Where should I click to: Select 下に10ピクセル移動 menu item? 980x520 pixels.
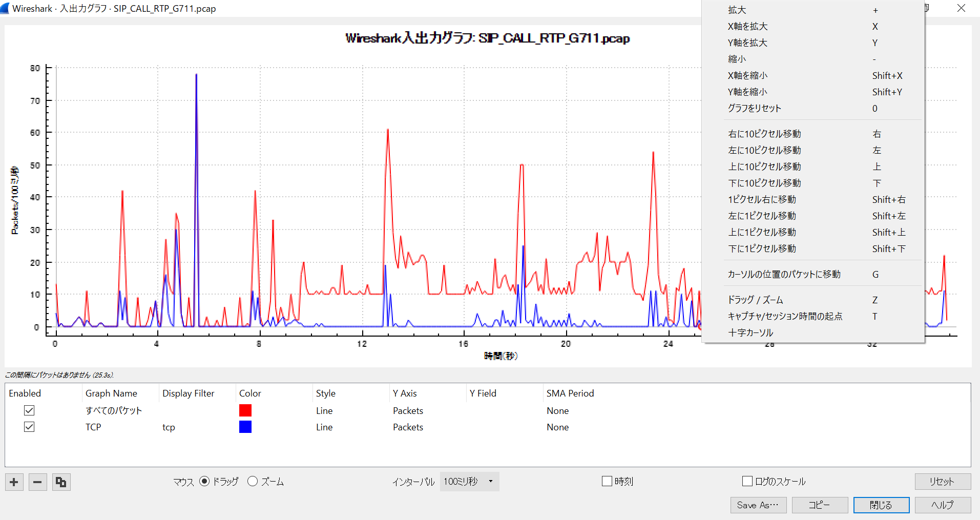pyautogui.click(x=814, y=183)
